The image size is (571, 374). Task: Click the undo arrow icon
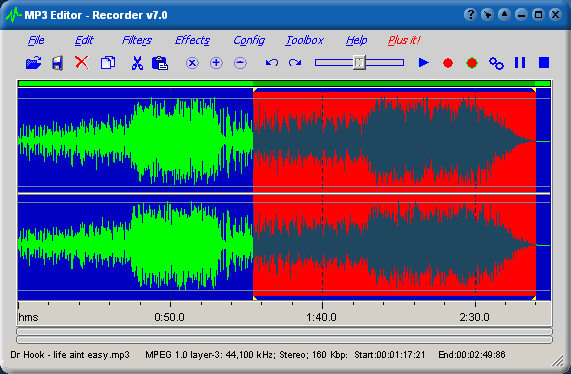pos(272,63)
